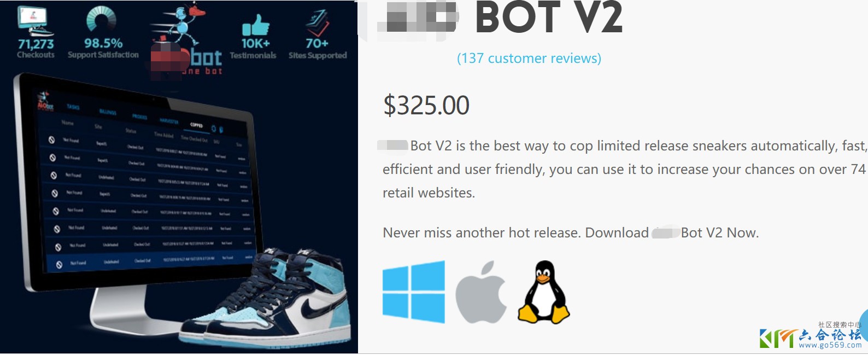
Task: Select the Tasks tab in bot screenshot
Action: (73, 107)
